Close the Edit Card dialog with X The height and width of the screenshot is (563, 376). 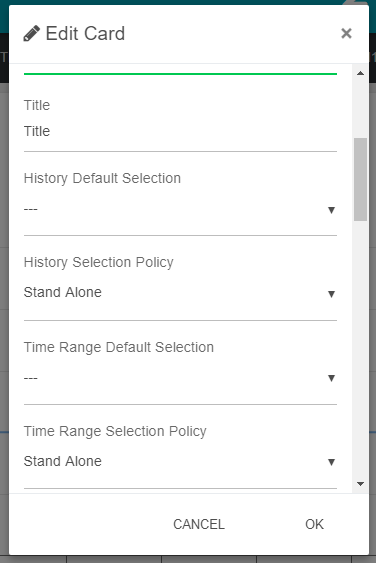coord(346,33)
